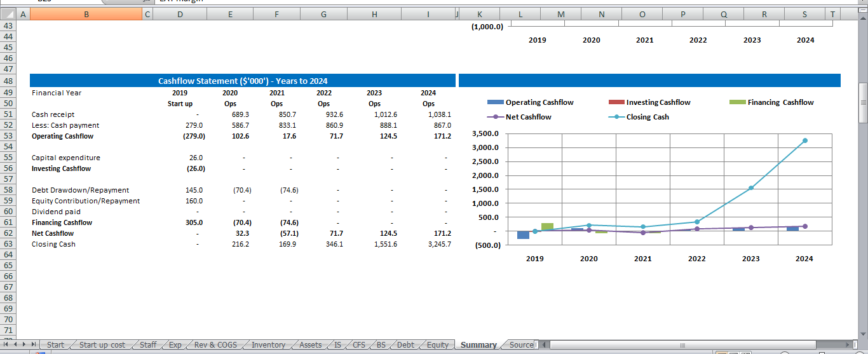Screen dimensions: 868x354
Task: Open the Assets sheet tab
Action: click(x=311, y=345)
